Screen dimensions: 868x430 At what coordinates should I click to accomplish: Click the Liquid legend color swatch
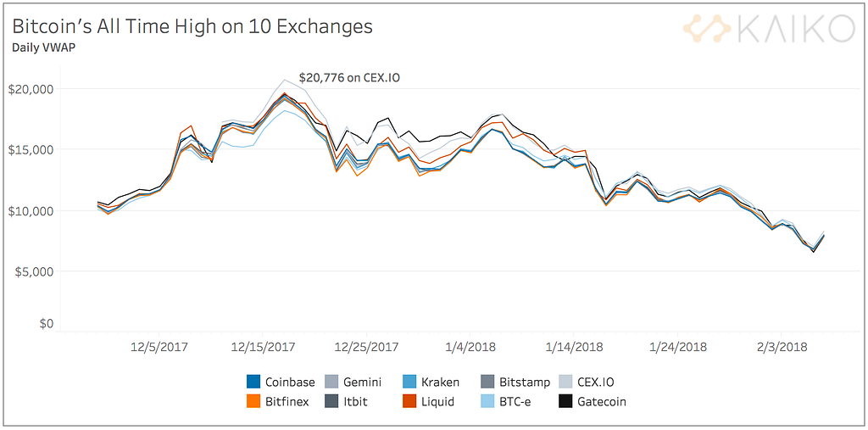pos(409,401)
